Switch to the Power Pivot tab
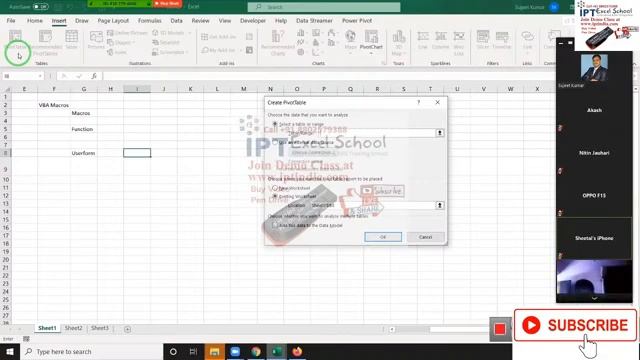640x360 pixels. tap(357, 20)
